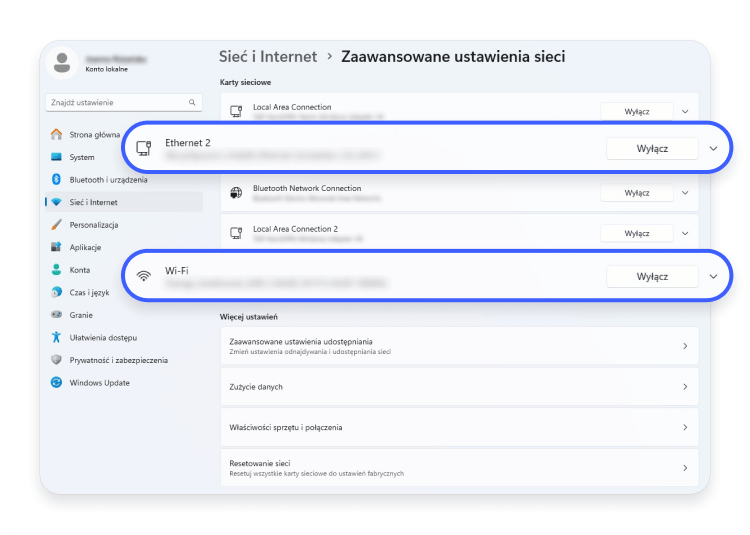Click the System monitor icon
This screenshot has height=535, width=750.
pos(56,157)
